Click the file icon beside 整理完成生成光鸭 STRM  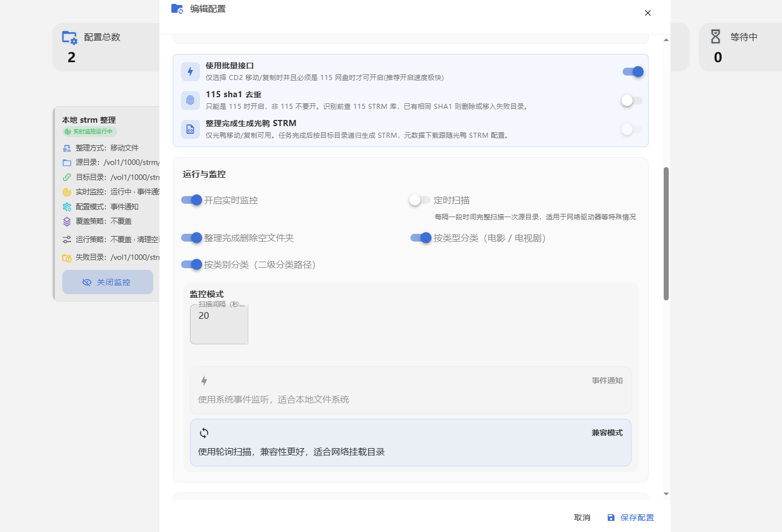191,129
